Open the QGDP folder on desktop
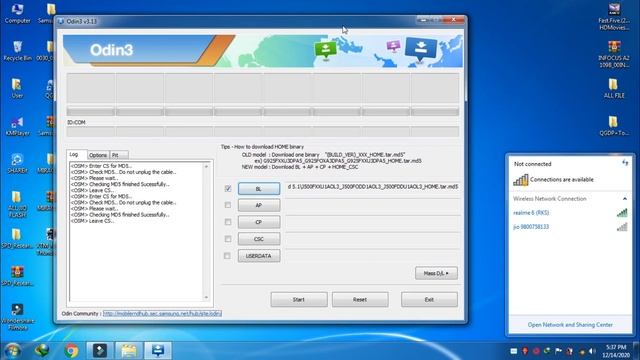This screenshot has height=360, width=640. [614, 126]
